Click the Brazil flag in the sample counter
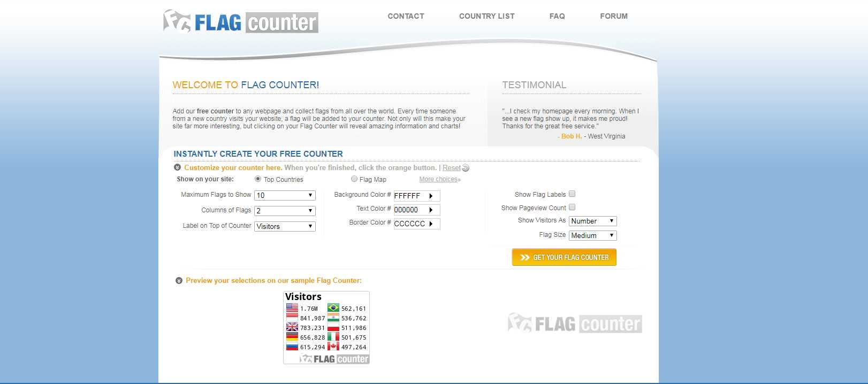Screen dimensions: 868x384 [x=333, y=308]
